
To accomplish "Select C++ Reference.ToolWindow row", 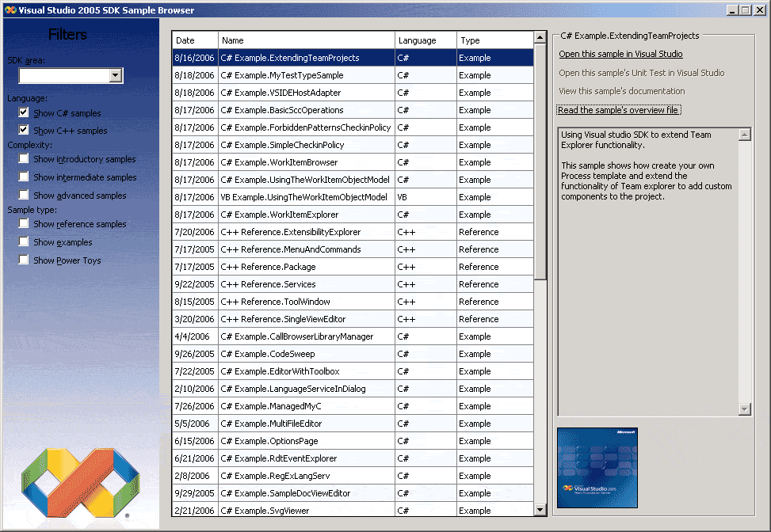I will (x=353, y=302).
